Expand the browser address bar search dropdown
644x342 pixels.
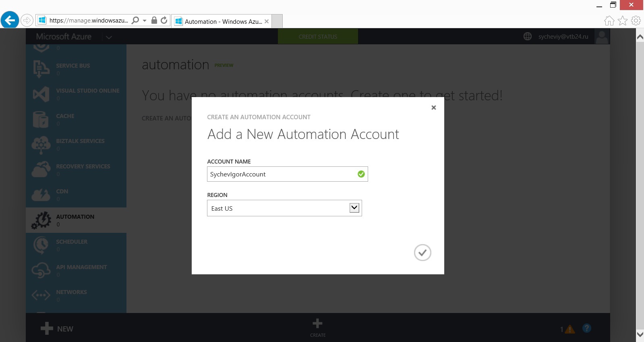[145, 20]
